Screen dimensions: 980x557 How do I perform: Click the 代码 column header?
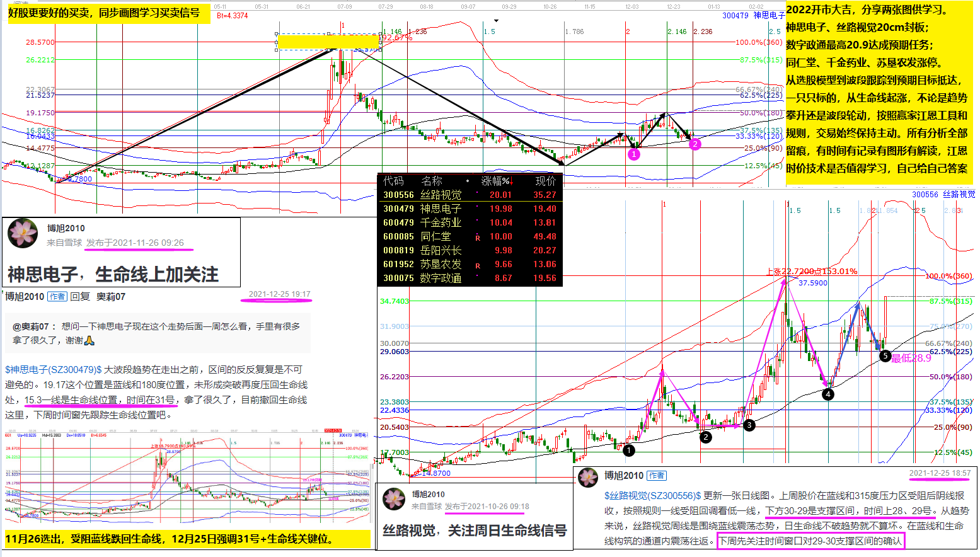coord(393,181)
